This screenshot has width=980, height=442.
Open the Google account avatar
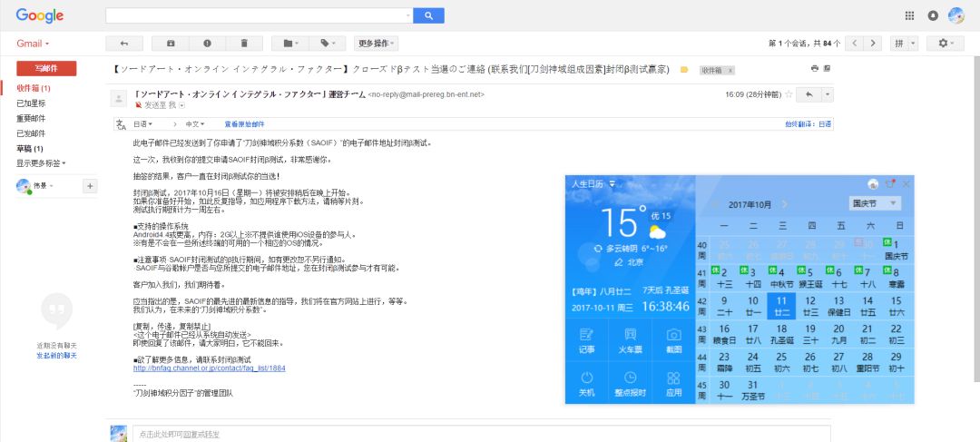pyautogui.click(x=956, y=15)
